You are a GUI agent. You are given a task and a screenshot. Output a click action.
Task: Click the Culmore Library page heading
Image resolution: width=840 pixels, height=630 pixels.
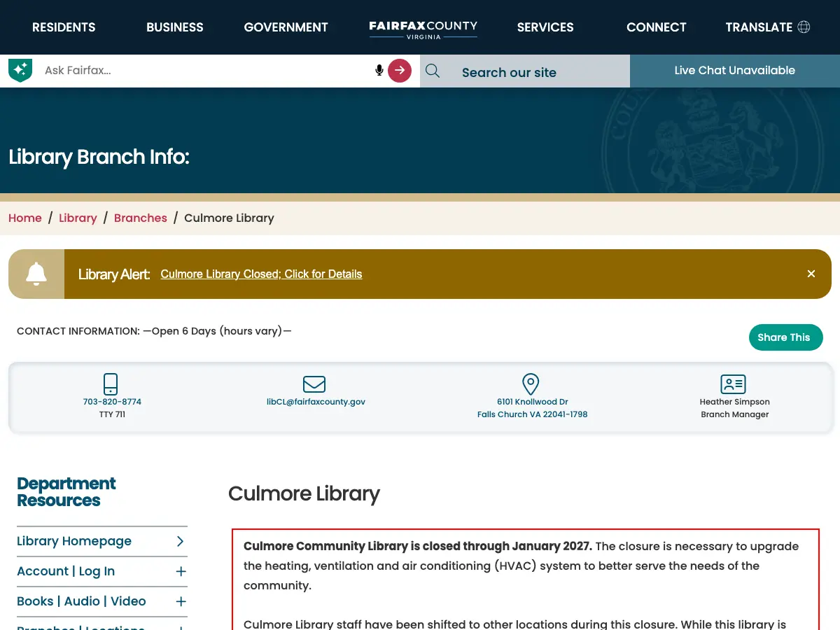(304, 493)
